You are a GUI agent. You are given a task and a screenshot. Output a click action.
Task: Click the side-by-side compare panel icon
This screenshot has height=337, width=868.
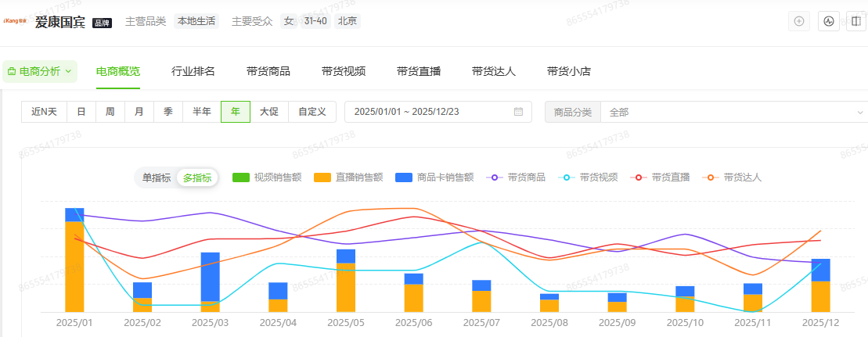pyautogui.click(x=855, y=21)
